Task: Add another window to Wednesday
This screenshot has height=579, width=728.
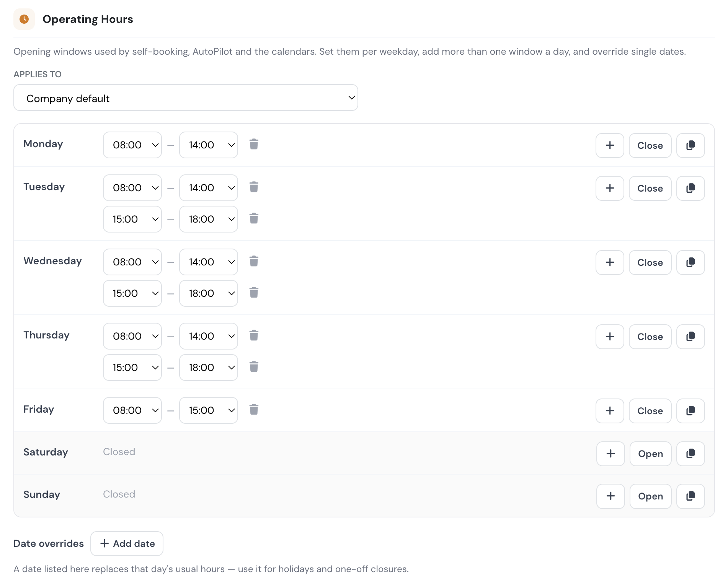Action: click(x=610, y=262)
